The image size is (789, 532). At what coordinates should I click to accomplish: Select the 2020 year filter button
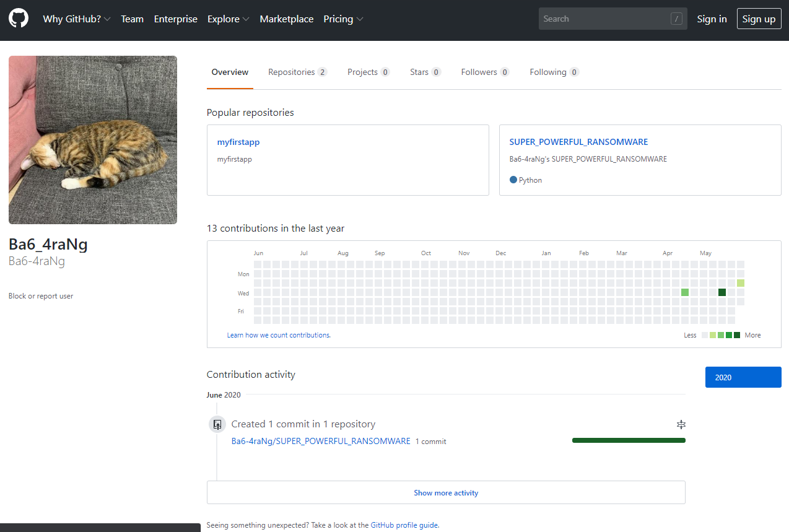[743, 377]
